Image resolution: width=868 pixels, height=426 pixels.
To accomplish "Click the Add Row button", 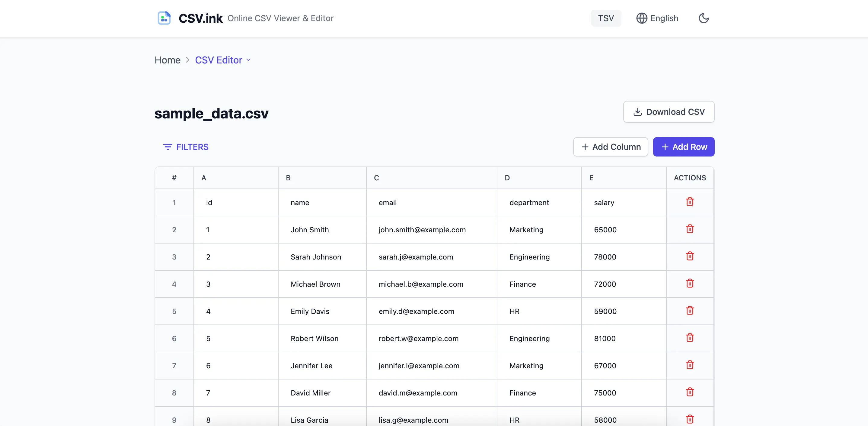I will point(684,147).
